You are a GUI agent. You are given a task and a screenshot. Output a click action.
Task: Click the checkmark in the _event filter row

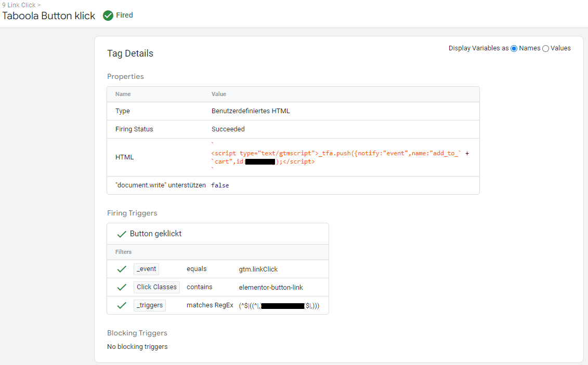(x=122, y=269)
